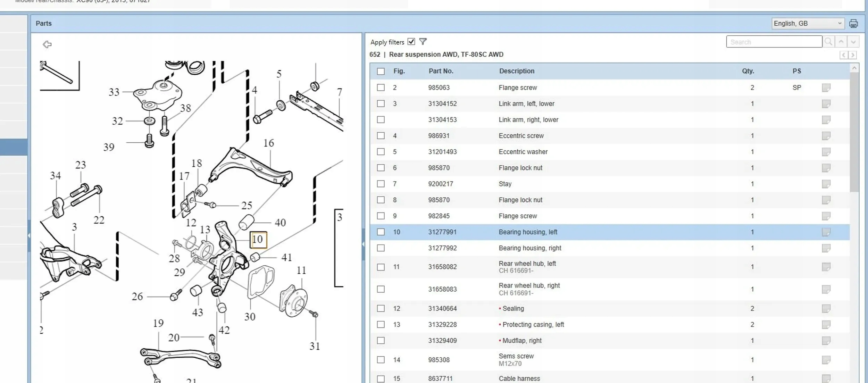Click into the Search input field
The height and width of the screenshot is (383, 868).
click(x=774, y=42)
